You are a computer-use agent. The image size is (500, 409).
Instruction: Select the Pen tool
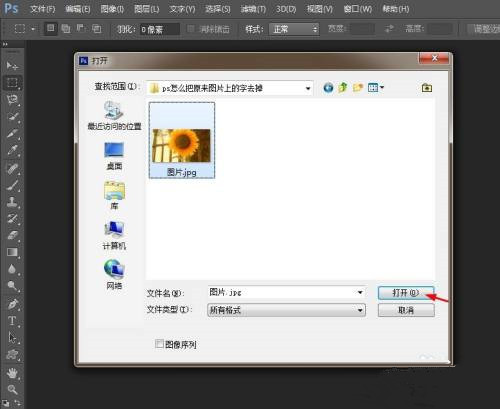coord(12,304)
